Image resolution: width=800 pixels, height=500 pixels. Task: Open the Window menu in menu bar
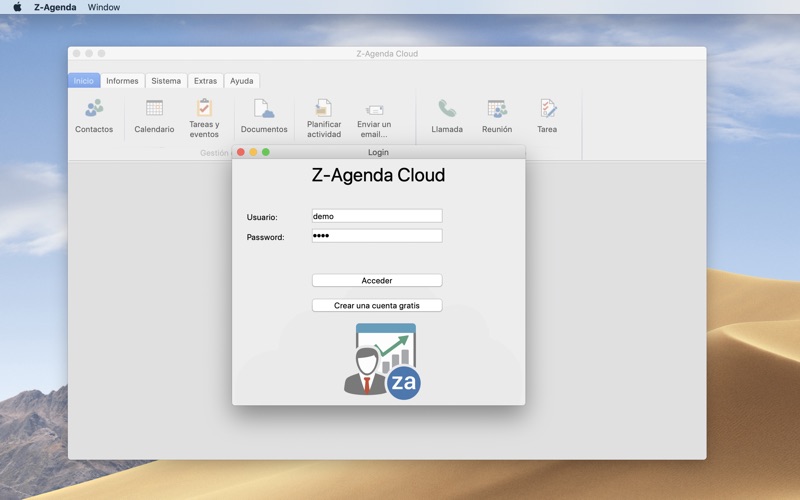point(104,7)
